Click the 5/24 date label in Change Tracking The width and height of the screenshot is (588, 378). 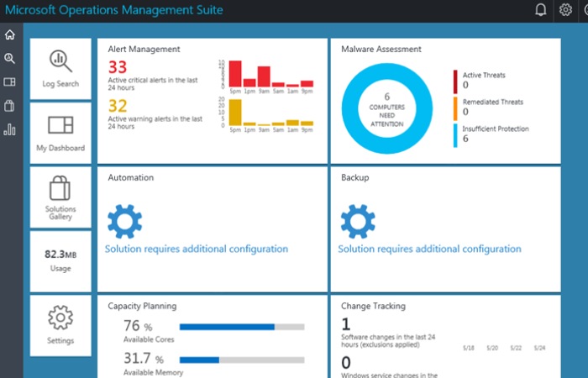[539, 348]
